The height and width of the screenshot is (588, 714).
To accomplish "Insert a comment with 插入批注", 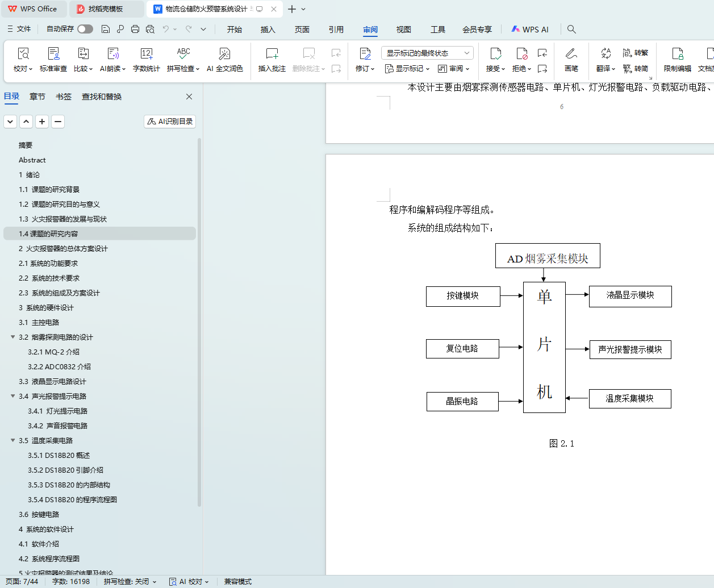I will (272, 60).
